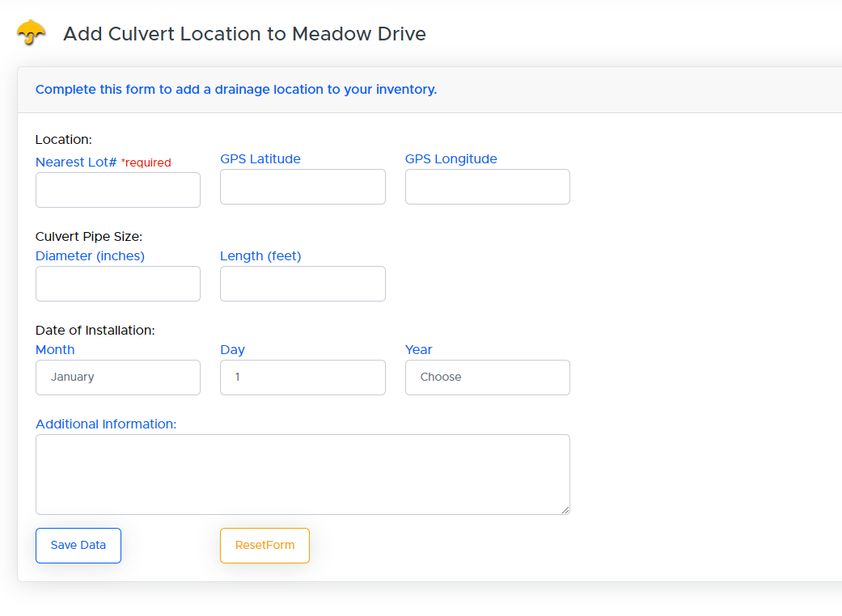Click inside the Nearest Lot# input box
The image size is (842, 616).
tap(118, 190)
